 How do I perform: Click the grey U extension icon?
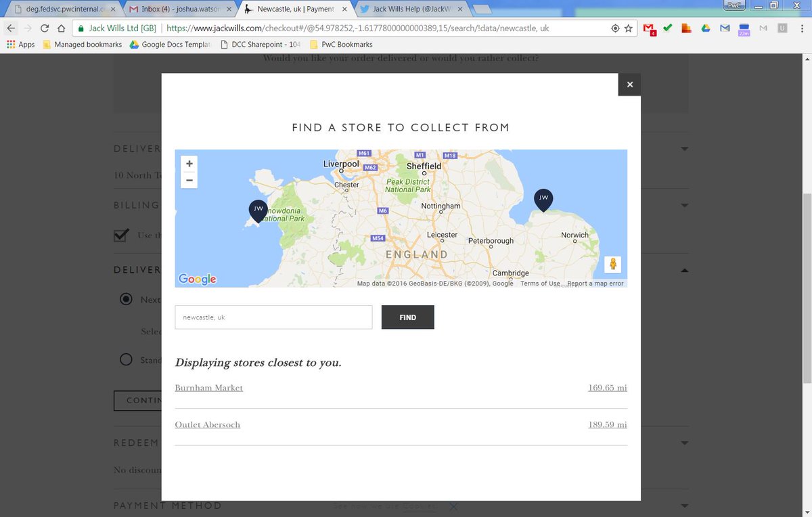point(782,28)
